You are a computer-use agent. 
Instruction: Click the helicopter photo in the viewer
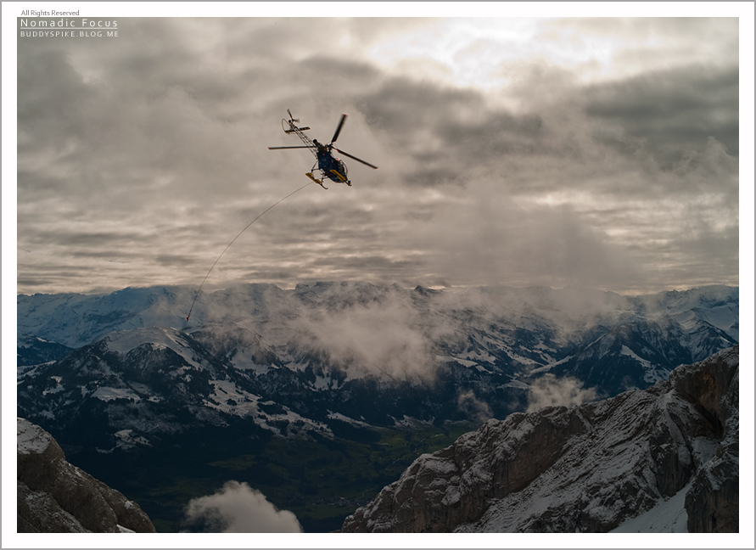point(378,275)
